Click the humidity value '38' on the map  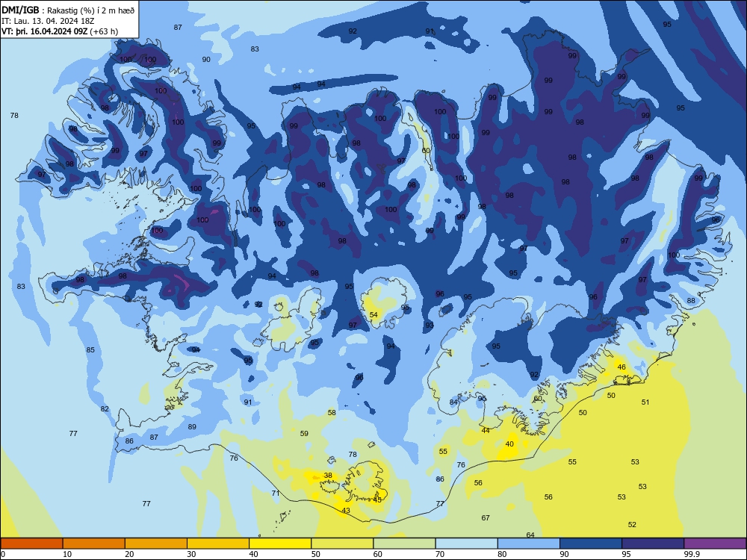(328, 475)
